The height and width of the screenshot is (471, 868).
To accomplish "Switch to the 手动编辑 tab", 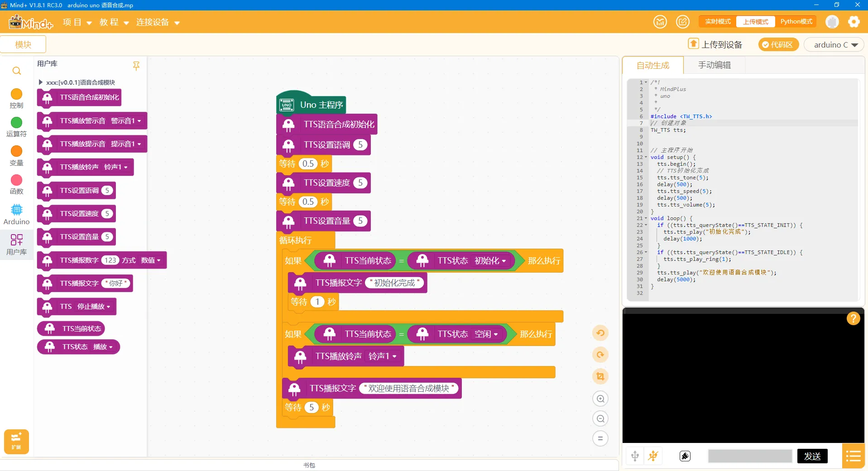I will (714, 65).
